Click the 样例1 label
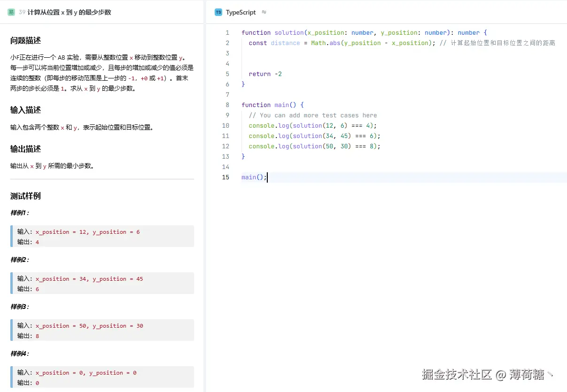This screenshot has height=392, width=567. [20, 213]
